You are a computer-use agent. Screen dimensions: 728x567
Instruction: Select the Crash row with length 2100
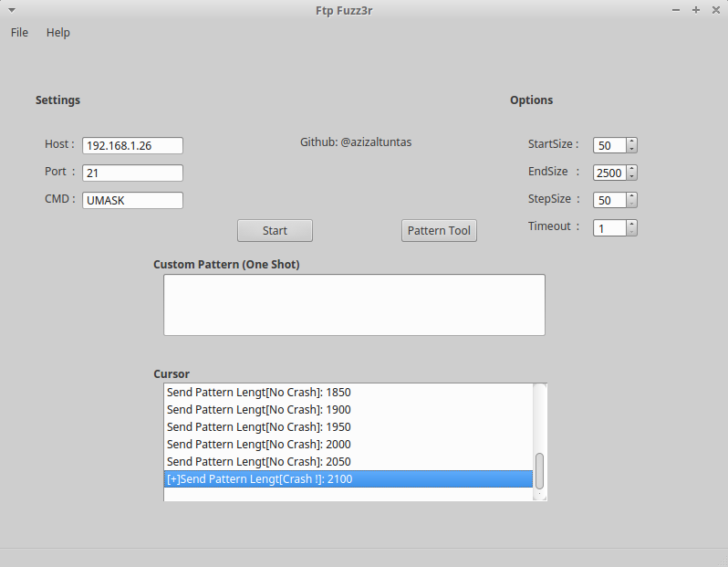point(348,479)
